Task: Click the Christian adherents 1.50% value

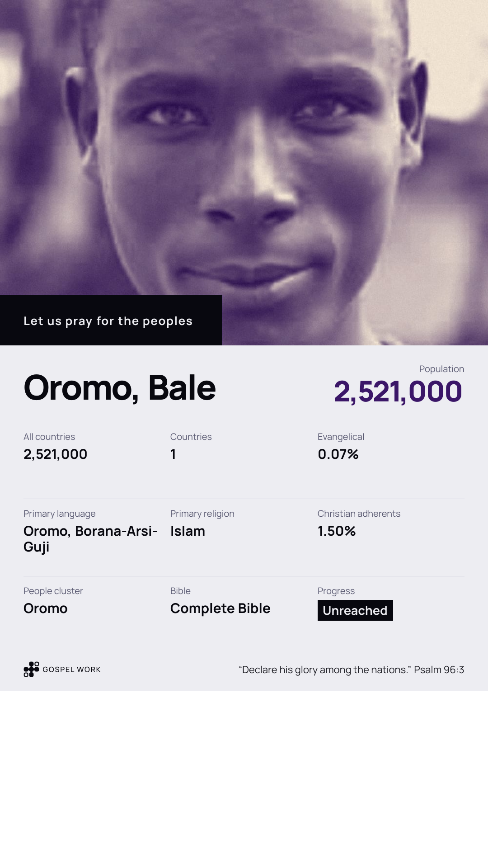Action: tap(337, 531)
